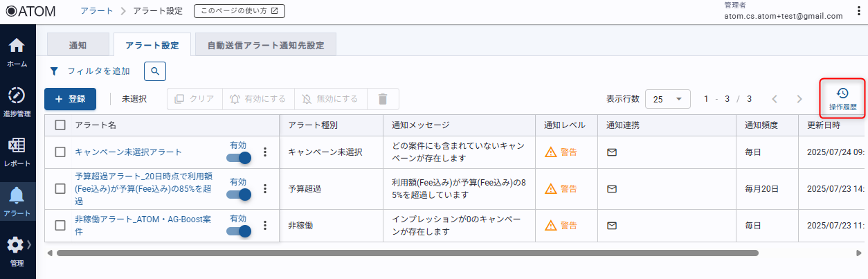The width and height of the screenshot is (868, 279).
Task: Toggle the 有効 switch for キャンペーン未選択アラート
Action: (239, 156)
